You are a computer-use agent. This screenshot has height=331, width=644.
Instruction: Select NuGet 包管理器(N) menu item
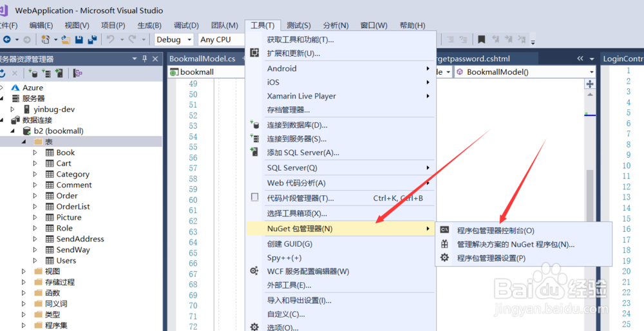(x=341, y=229)
